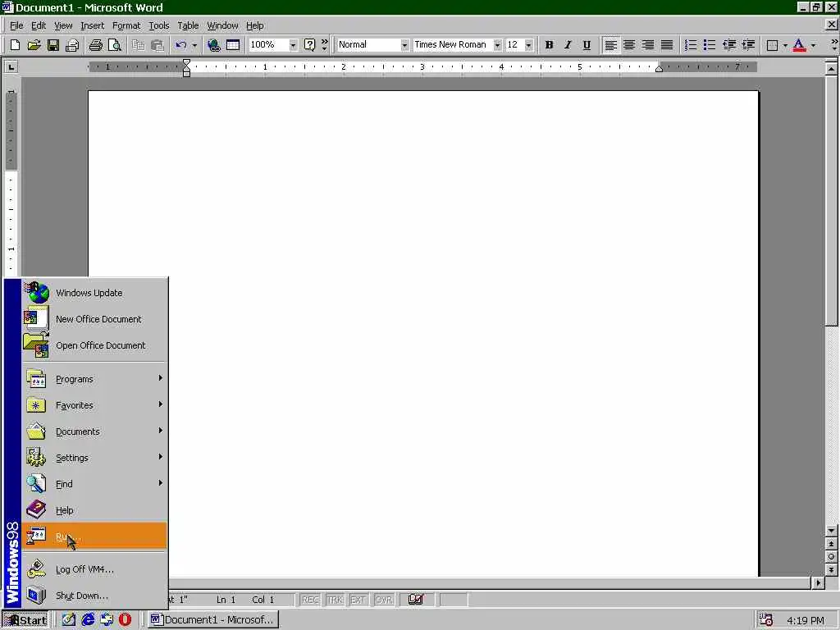Click the right indent ruler marker

click(x=659, y=68)
